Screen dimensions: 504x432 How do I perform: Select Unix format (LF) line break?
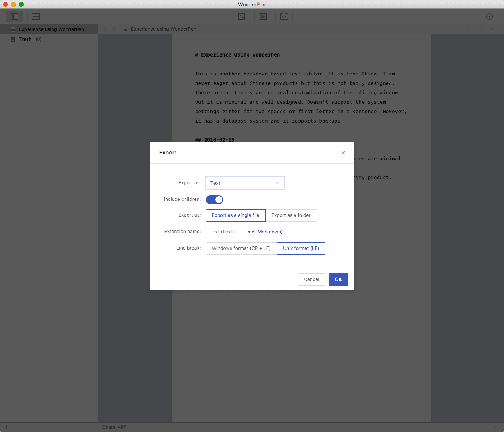click(301, 248)
